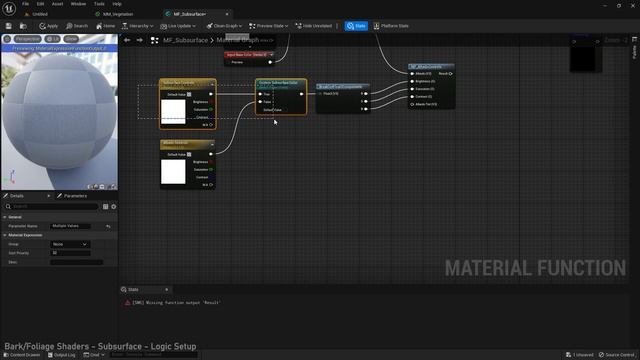Click the graph breadcrumb node icon
The width and height of the screenshot is (640, 360).
pos(154,40)
